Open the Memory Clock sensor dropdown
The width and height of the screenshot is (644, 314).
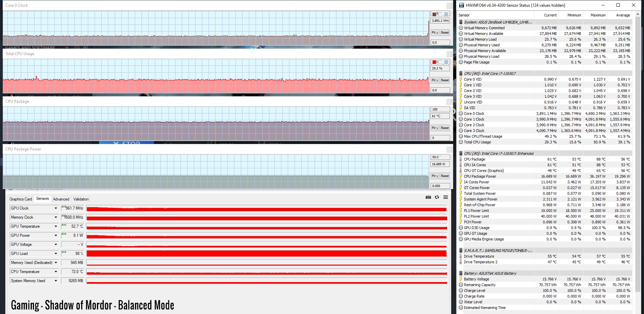pyautogui.click(x=56, y=217)
